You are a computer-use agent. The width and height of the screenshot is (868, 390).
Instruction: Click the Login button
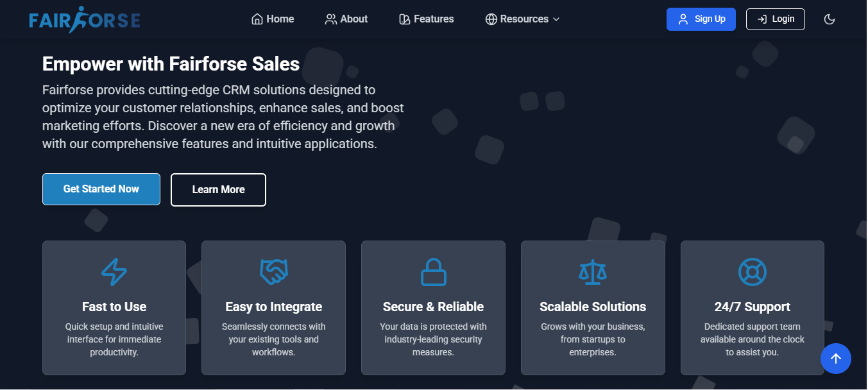tap(775, 19)
